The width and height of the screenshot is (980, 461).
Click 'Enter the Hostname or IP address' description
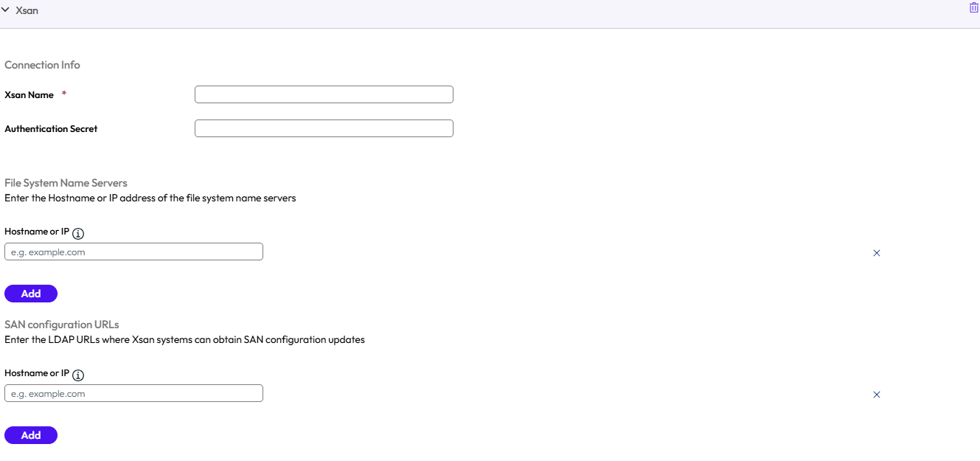(x=150, y=198)
